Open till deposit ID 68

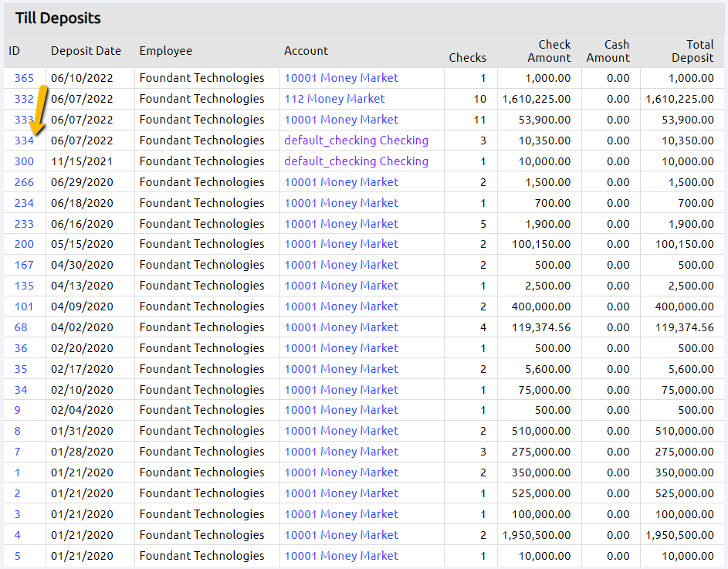(21, 327)
